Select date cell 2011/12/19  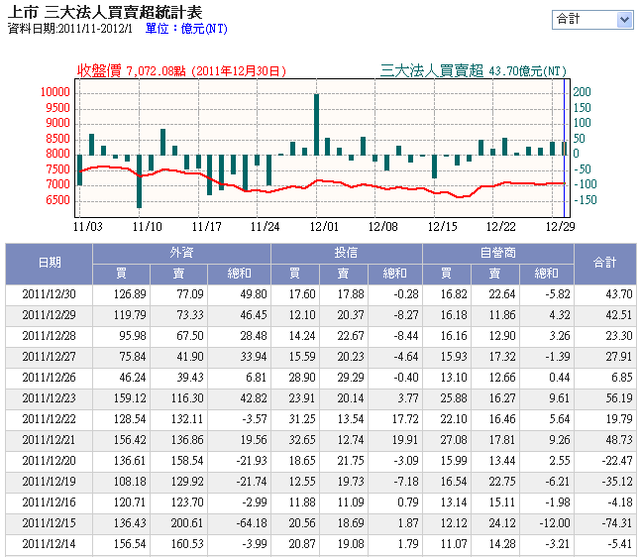pyautogui.click(x=49, y=482)
